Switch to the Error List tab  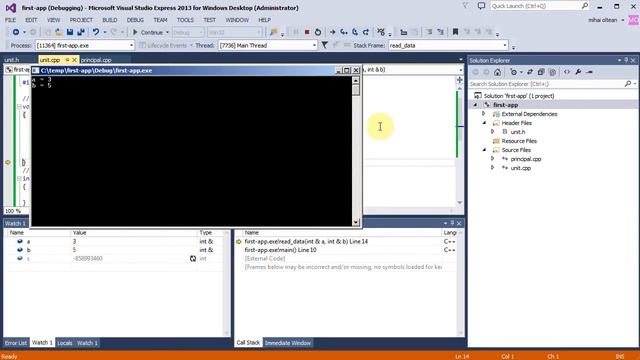click(x=16, y=343)
